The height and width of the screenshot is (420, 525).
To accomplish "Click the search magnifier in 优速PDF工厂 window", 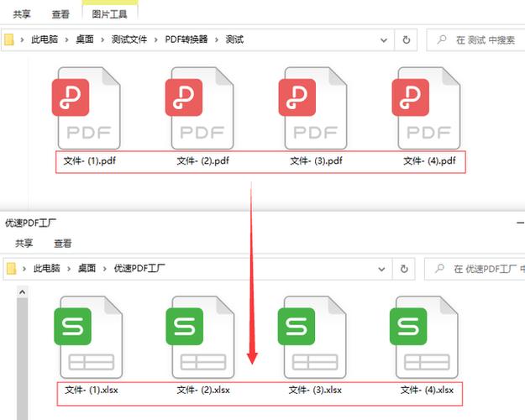I will point(439,268).
